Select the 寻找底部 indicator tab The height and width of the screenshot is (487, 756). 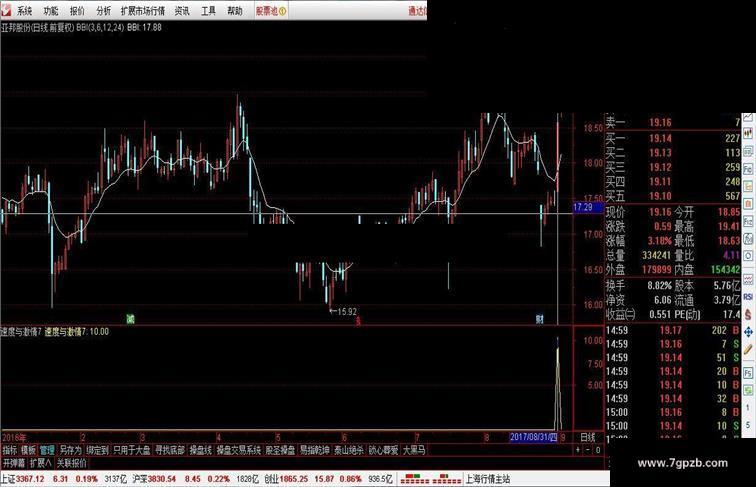pos(170,450)
